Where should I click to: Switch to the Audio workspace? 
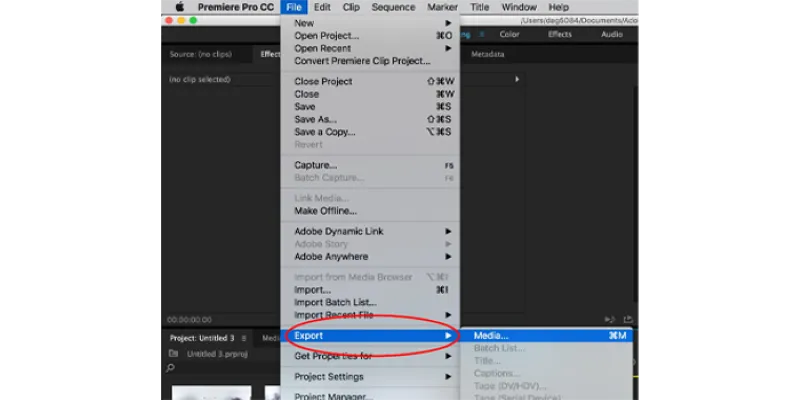tap(612, 34)
